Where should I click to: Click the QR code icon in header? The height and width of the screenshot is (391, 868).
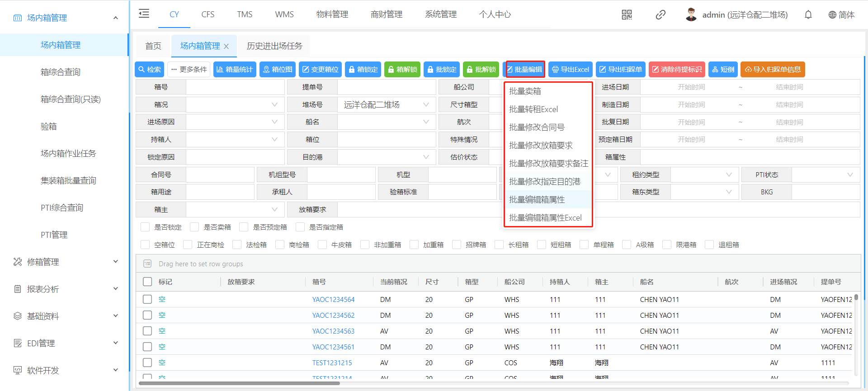click(x=627, y=15)
